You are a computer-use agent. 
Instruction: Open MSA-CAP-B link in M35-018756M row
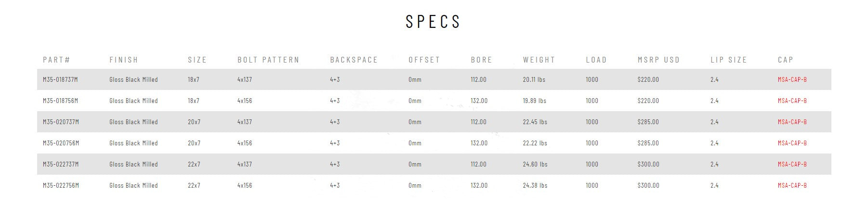click(x=792, y=101)
